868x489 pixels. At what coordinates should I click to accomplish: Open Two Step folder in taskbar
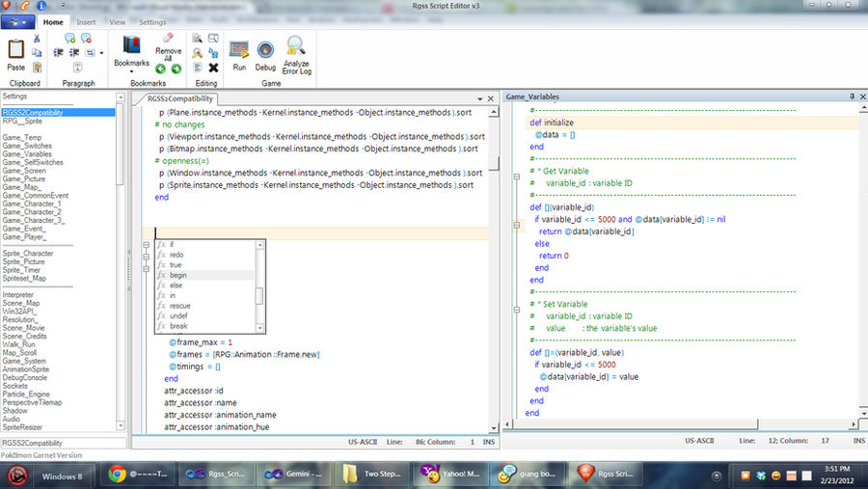click(371, 475)
